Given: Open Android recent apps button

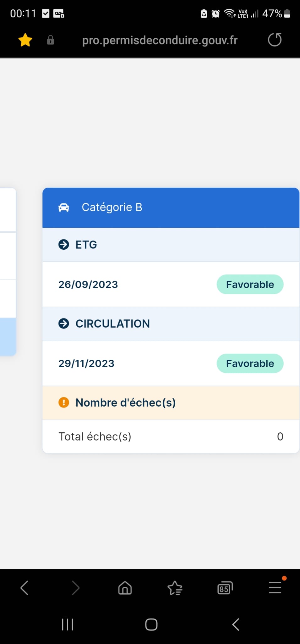Looking at the screenshot, I should coord(68,625).
